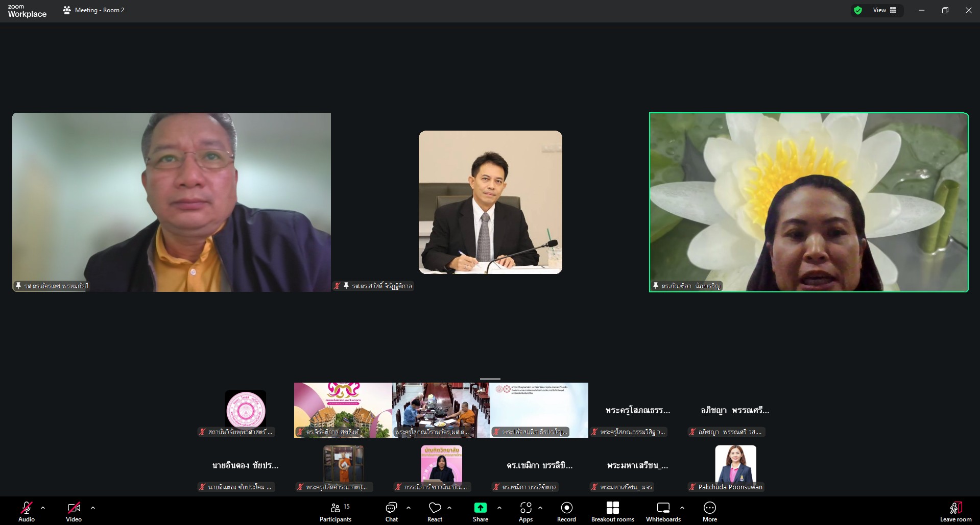Open the Chat panel
Image resolution: width=980 pixels, height=525 pixels.
[x=391, y=511]
